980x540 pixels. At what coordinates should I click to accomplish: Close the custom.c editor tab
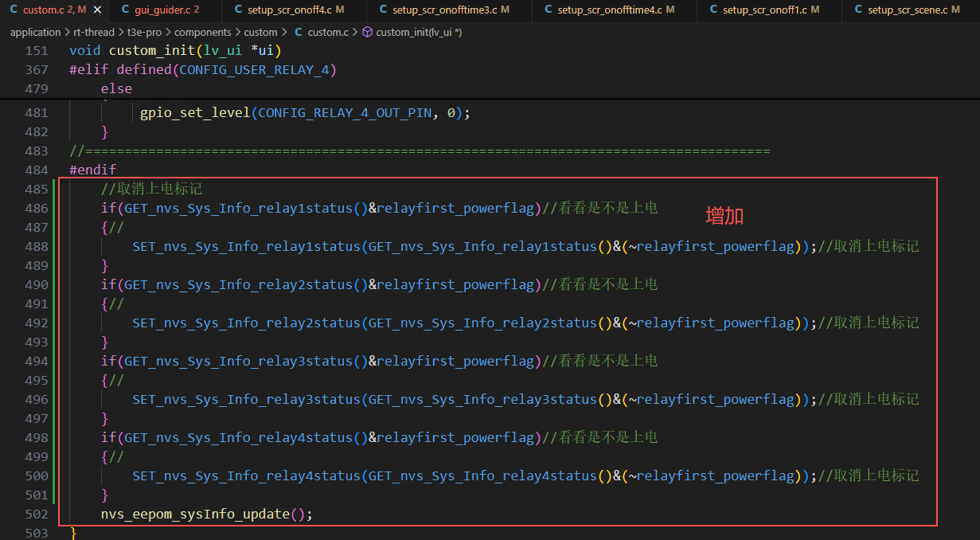pos(97,10)
